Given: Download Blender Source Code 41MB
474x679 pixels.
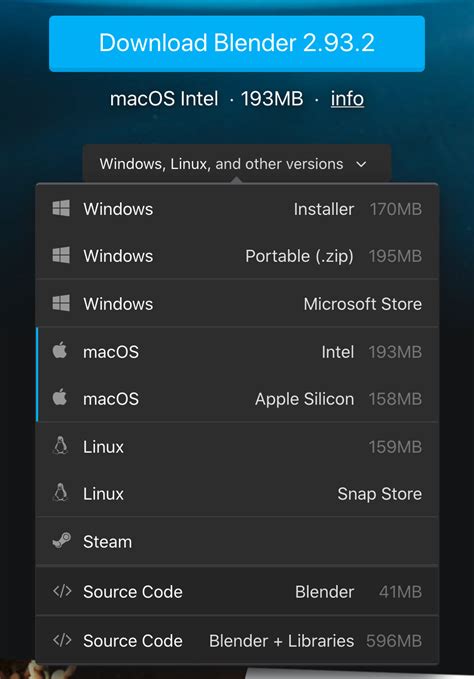Looking at the screenshot, I should 237,592.
